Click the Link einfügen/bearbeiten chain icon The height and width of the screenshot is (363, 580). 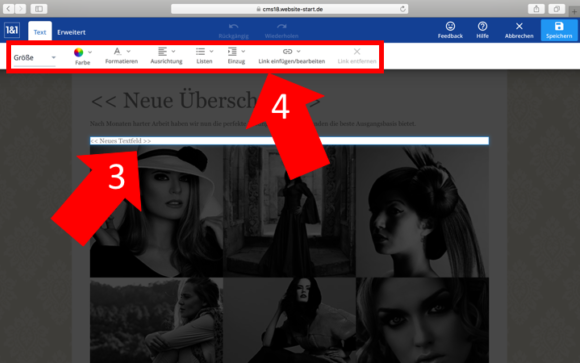pyautogui.click(x=287, y=51)
